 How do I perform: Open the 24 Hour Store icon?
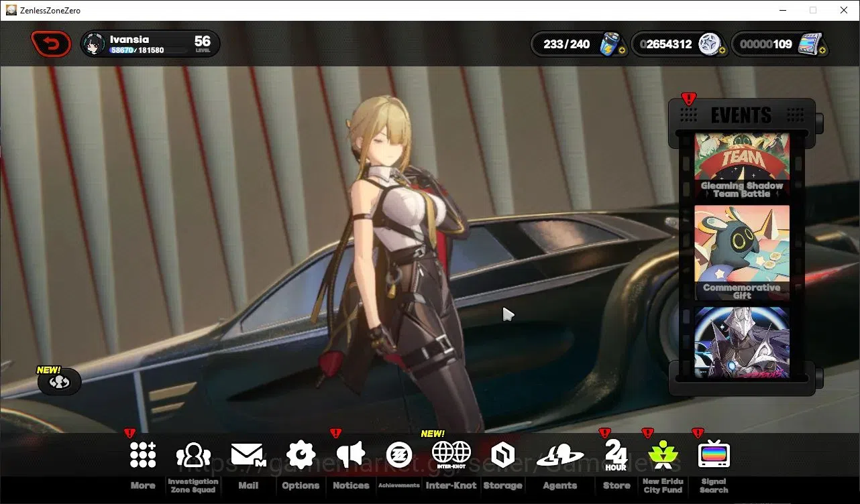coord(616,456)
